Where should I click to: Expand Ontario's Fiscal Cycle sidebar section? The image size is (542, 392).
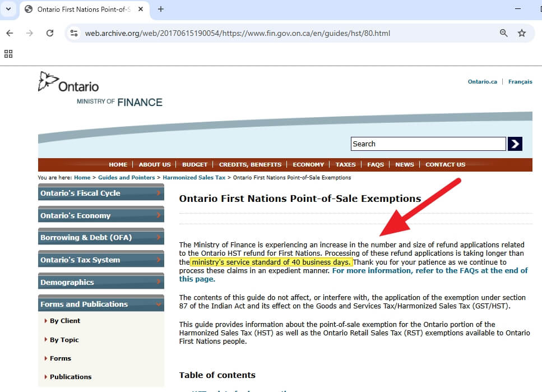101,193
